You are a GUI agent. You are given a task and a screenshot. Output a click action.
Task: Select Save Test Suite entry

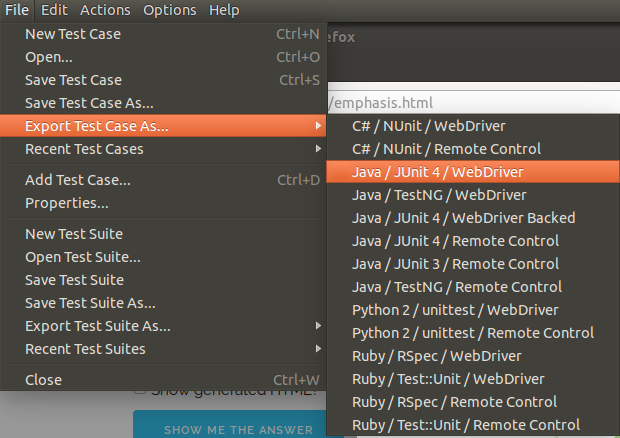coord(163,280)
